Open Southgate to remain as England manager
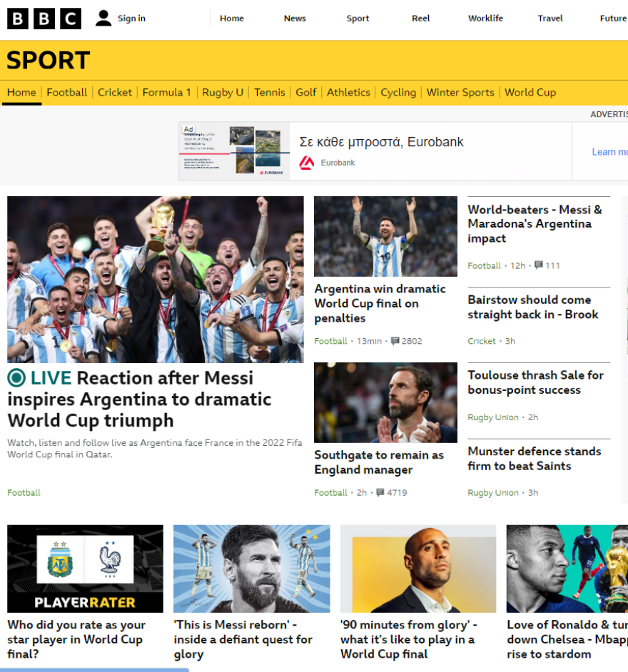The width and height of the screenshot is (628, 672). 379,462
